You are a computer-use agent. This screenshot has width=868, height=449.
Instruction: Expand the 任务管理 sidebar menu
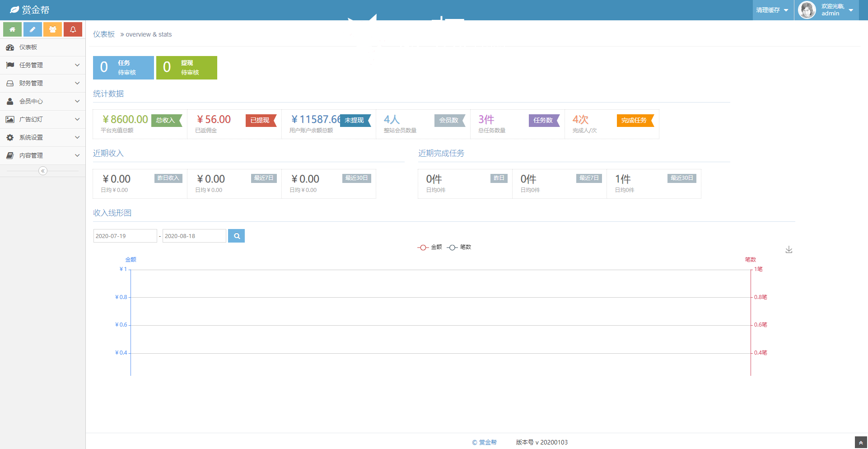tap(42, 65)
